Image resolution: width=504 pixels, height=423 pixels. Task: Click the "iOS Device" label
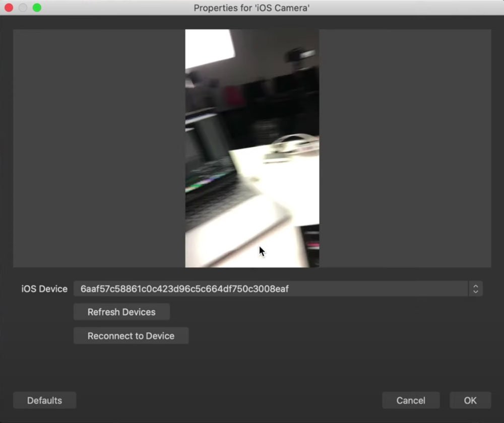point(44,289)
